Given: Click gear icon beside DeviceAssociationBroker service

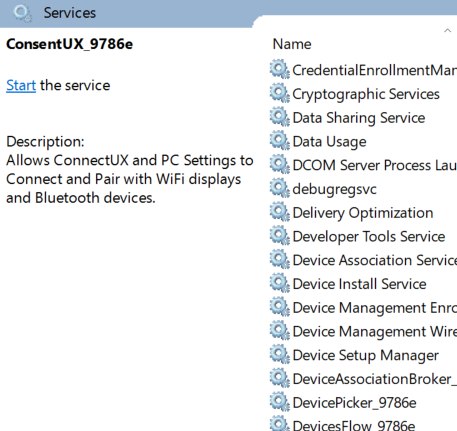Looking at the screenshot, I should click(x=280, y=378).
